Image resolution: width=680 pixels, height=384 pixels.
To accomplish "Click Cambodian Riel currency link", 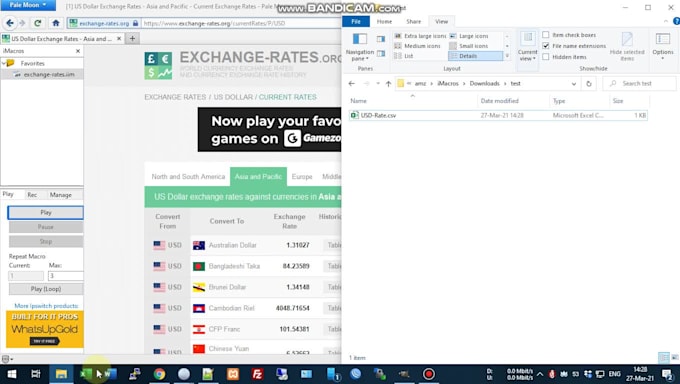I will tap(232, 308).
